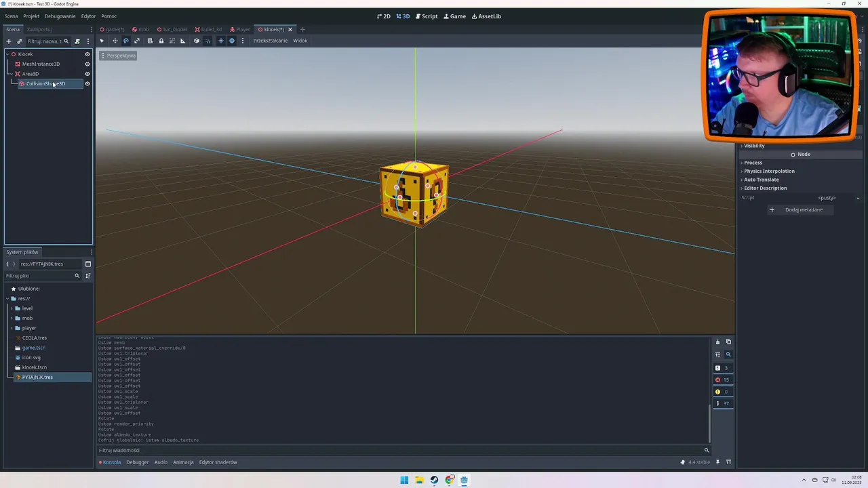Collapse duplicate messages in output
This screenshot has height=488, width=868.
(717, 354)
